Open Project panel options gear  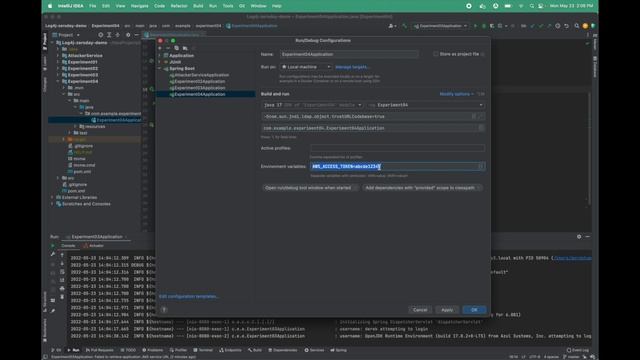(x=128, y=35)
